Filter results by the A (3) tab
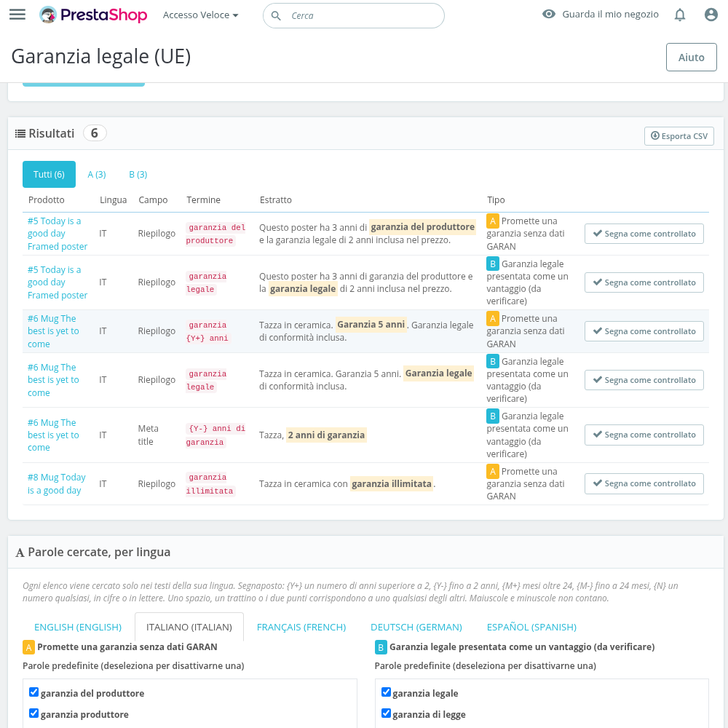The width and height of the screenshot is (728, 728). point(97,175)
